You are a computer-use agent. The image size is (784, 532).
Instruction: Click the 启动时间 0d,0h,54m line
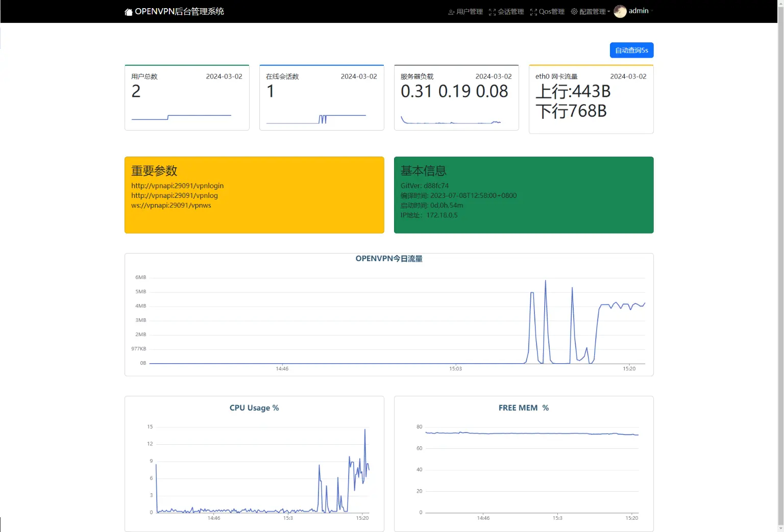pos(432,205)
